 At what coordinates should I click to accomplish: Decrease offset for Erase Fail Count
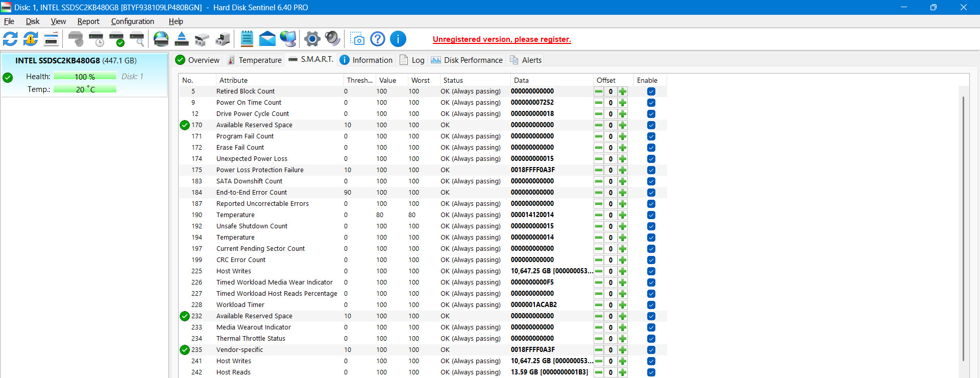599,148
